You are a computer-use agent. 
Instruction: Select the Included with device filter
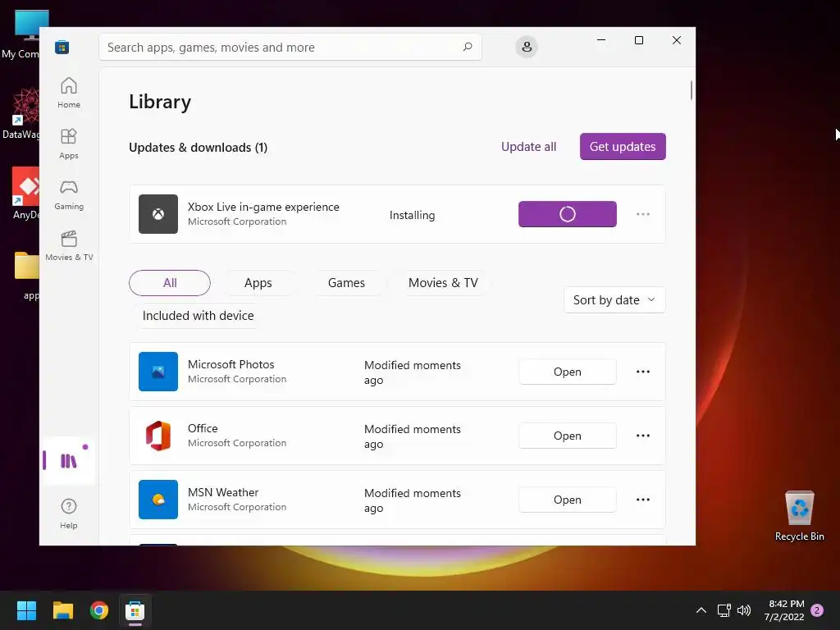click(199, 316)
